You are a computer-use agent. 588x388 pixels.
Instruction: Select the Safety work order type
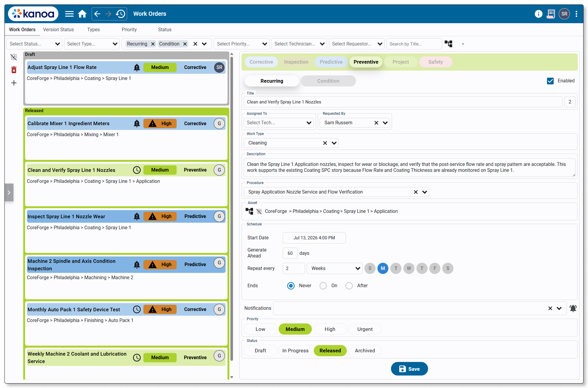(x=436, y=62)
